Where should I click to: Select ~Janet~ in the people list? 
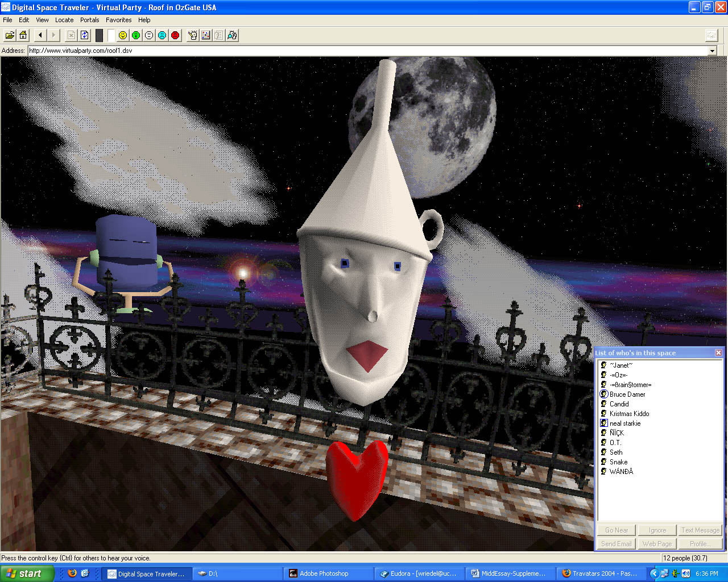click(621, 365)
